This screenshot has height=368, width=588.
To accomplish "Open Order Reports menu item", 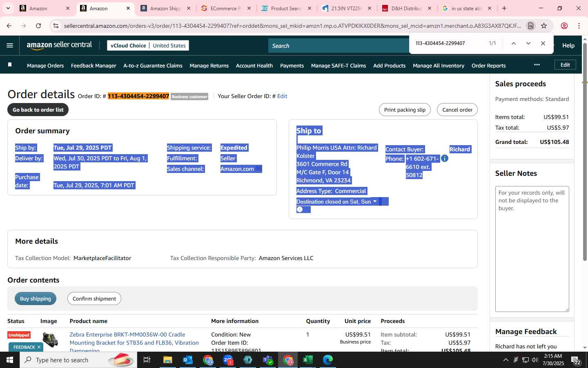I will tap(488, 65).
